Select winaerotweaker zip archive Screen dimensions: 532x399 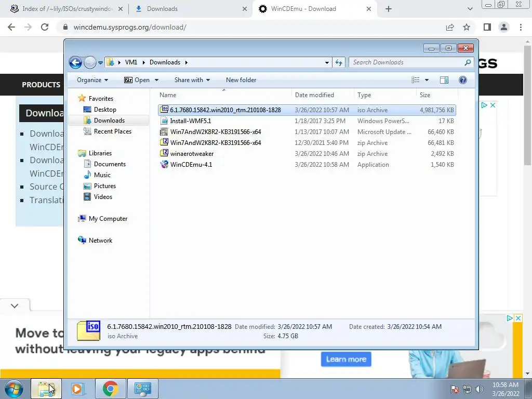pos(307,154)
